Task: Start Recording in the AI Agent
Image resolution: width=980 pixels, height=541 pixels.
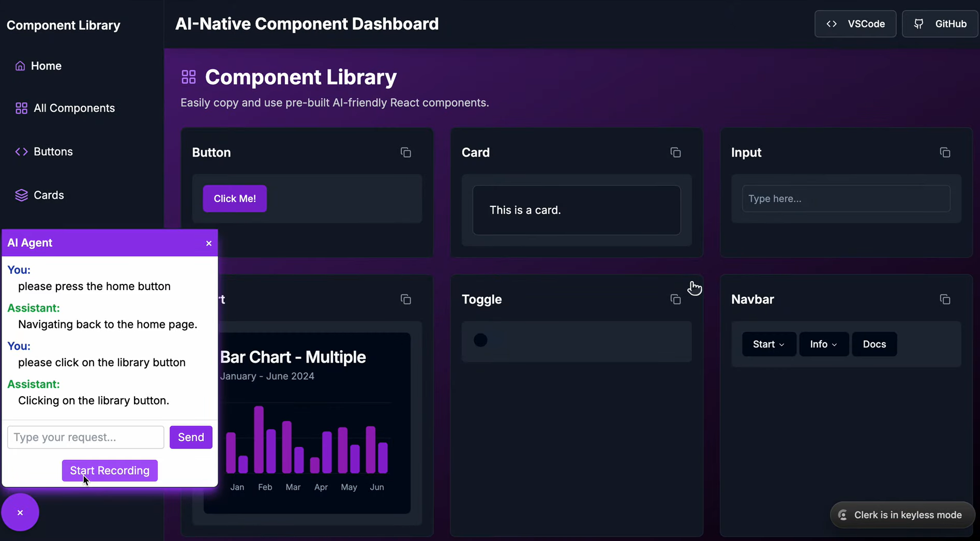Action: click(110, 471)
